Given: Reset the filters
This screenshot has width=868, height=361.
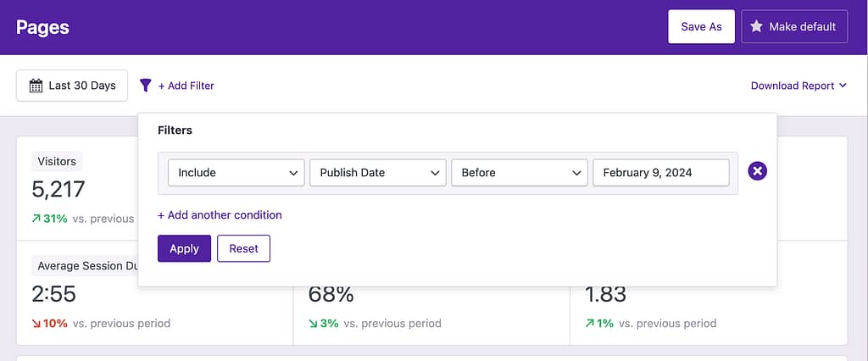Looking at the screenshot, I should [243, 248].
